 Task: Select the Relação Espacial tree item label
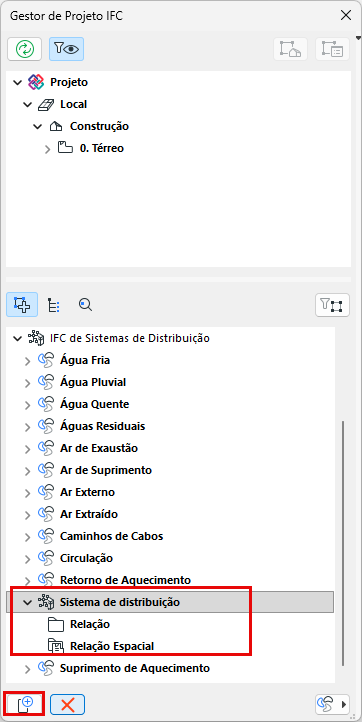(112, 646)
